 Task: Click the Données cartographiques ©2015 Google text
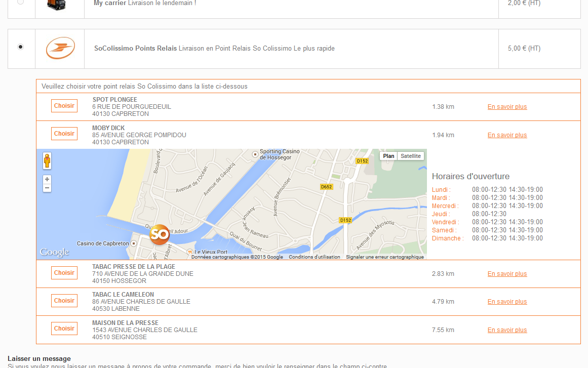point(237,257)
